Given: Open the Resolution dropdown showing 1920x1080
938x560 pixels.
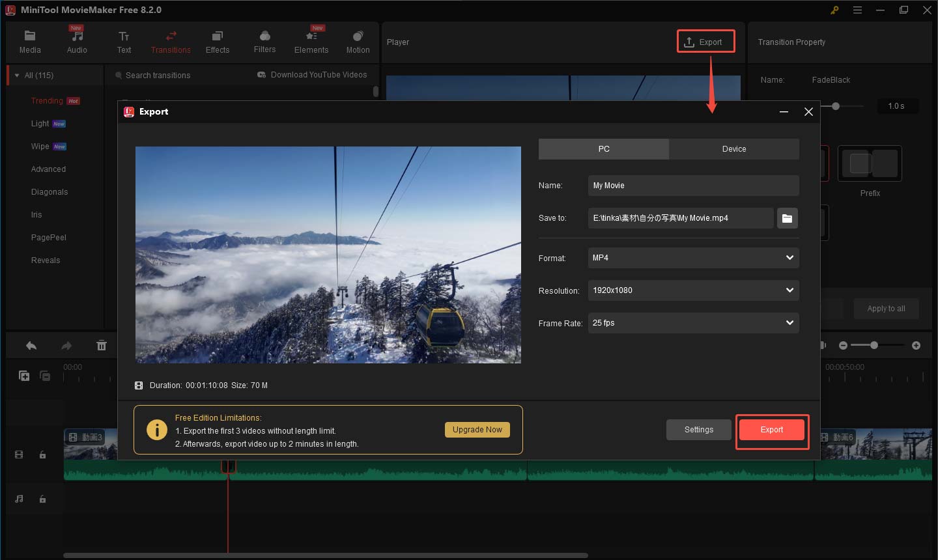Looking at the screenshot, I should [x=693, y=290].
